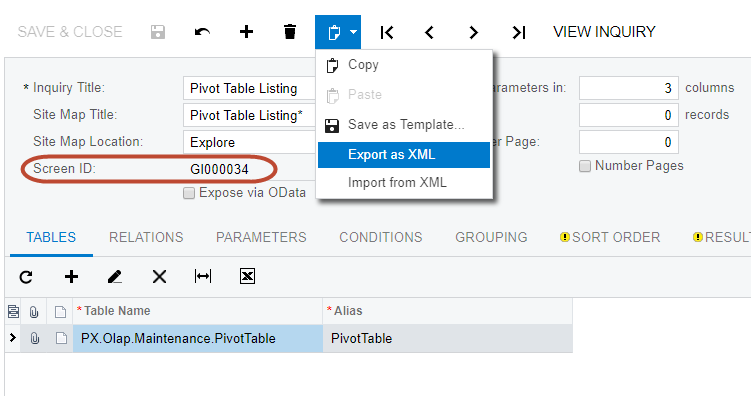Export grid to Excel icon
Viewport: 751px width, 396px height.
[x=247, y=276]
